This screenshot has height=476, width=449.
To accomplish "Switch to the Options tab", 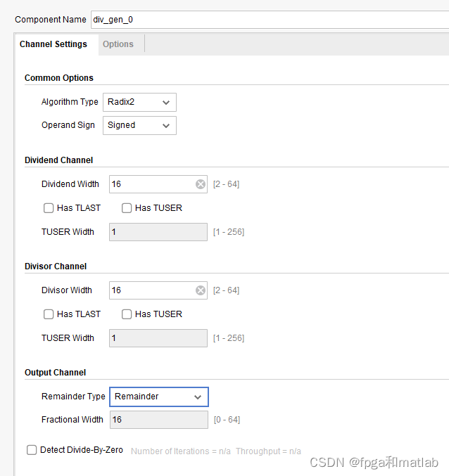I will [118, 44].
